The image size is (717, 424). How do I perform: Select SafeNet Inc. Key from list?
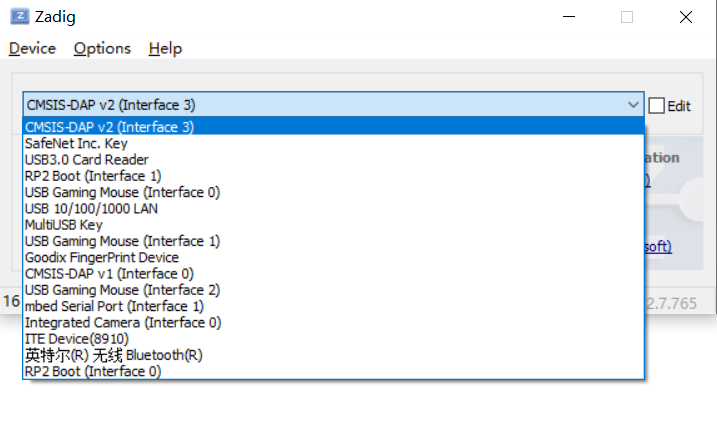tap(333, 143)
